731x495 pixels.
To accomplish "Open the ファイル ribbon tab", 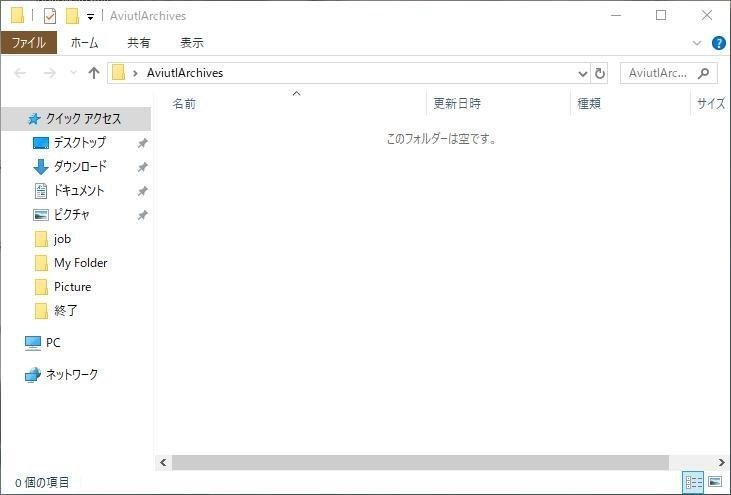I will (29, 43).
